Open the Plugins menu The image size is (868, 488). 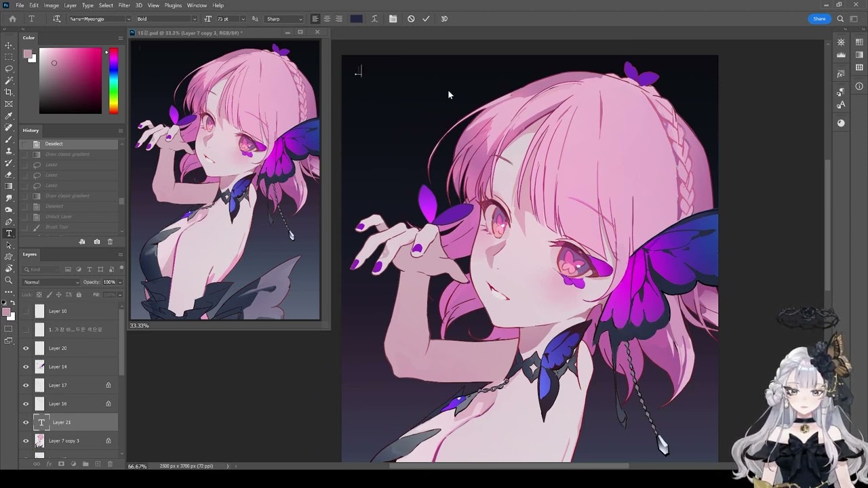(x=173, y=5)
